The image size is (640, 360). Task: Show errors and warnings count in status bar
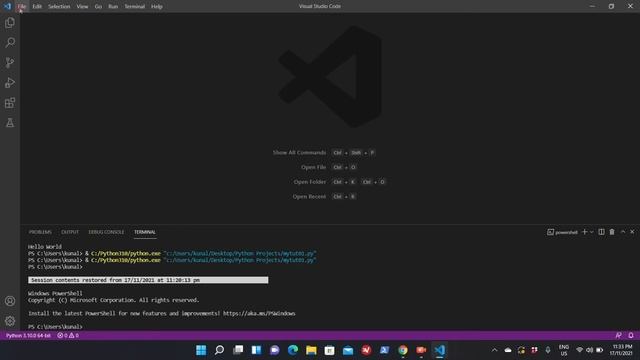[68, 336]
